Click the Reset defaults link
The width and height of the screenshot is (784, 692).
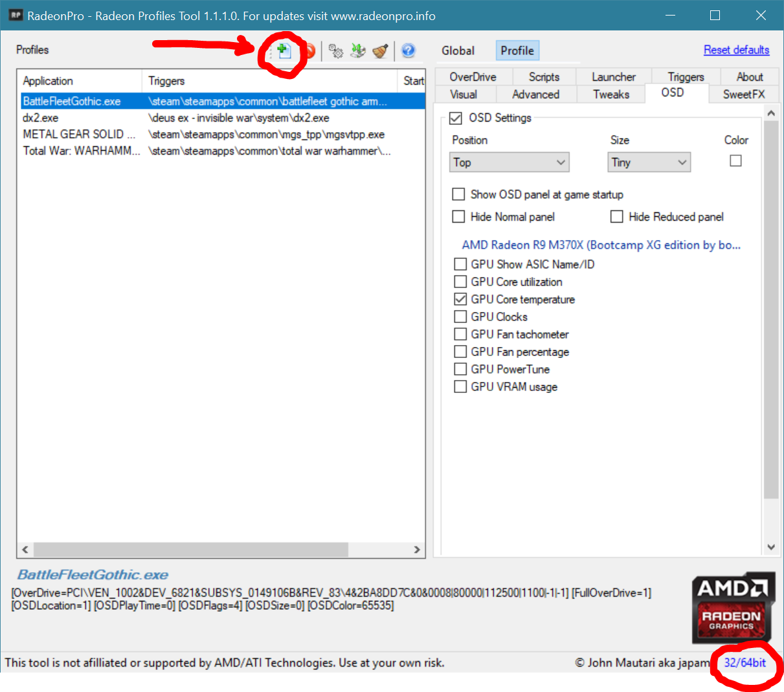(737, 50)
